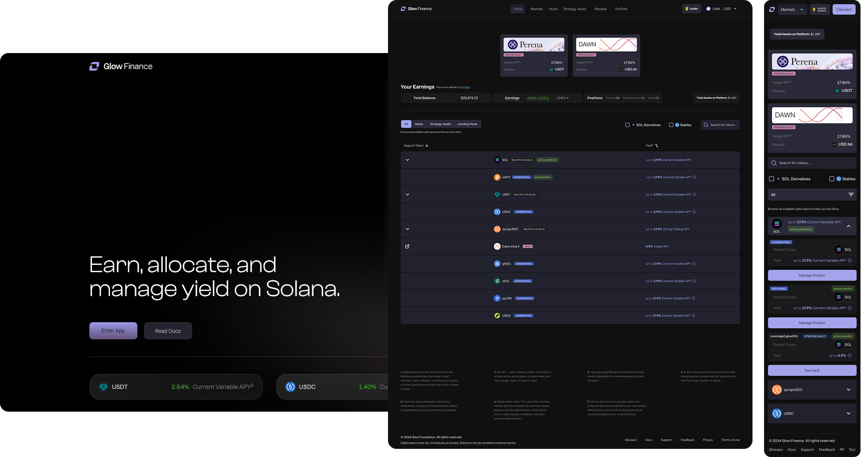Open the Restake tab in desktop nav
This screenshot has height=457, width=868.
point(601,9)
